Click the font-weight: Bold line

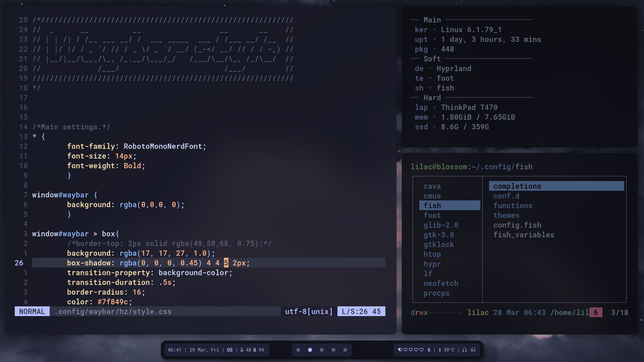[x=106, y=166]
